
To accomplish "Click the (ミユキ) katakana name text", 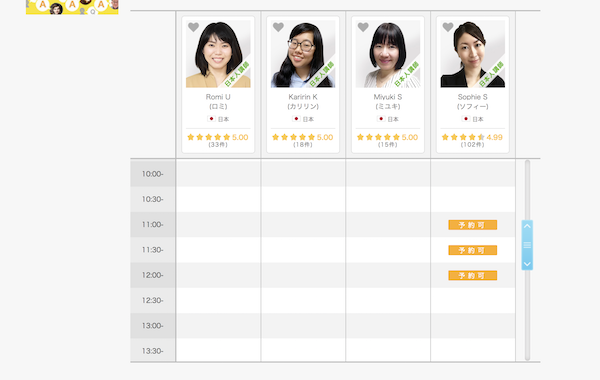I will (x=388, y=106).
